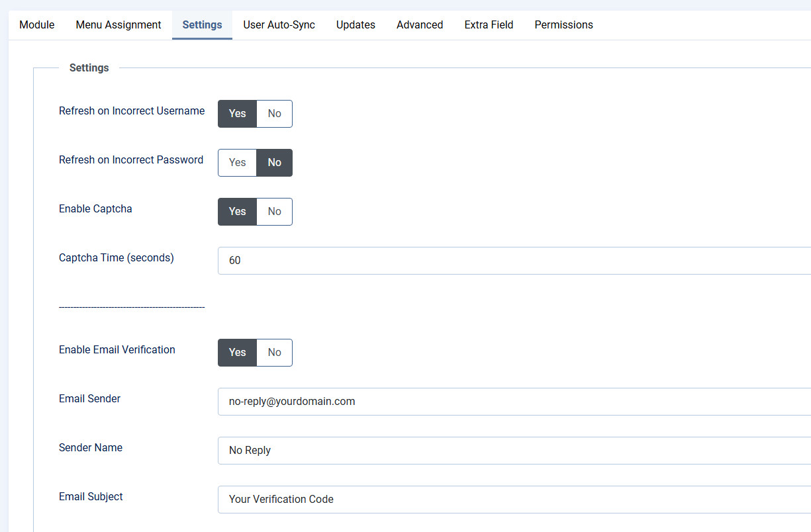Image resolution: width=811 pixels, height=532 pixels.
Task: View the Permissions tab
Action: click(563, 25)
